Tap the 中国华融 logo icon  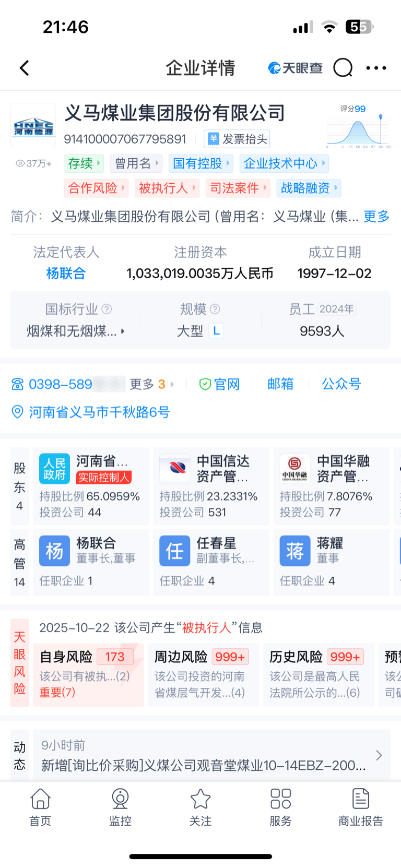tap(295, 468)
